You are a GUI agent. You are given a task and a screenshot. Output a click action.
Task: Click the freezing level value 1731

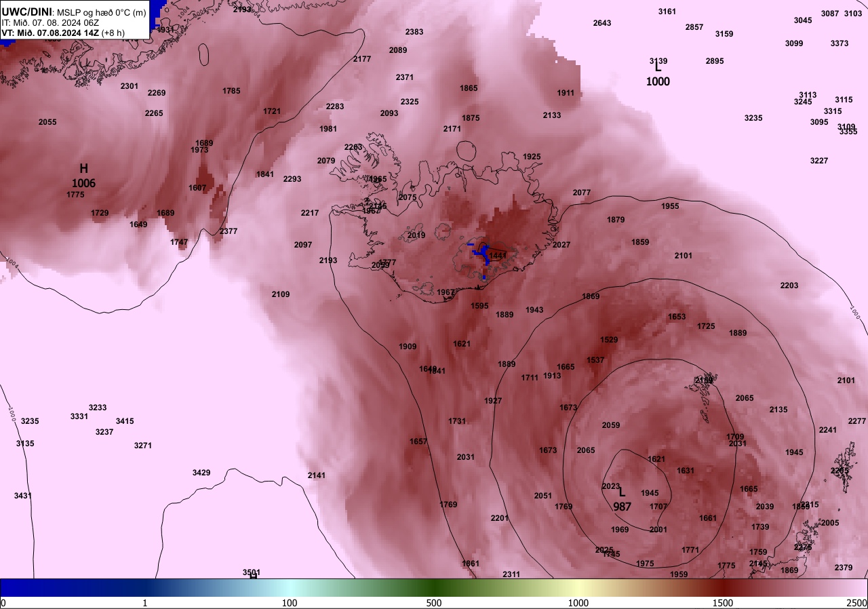point(457,421)
